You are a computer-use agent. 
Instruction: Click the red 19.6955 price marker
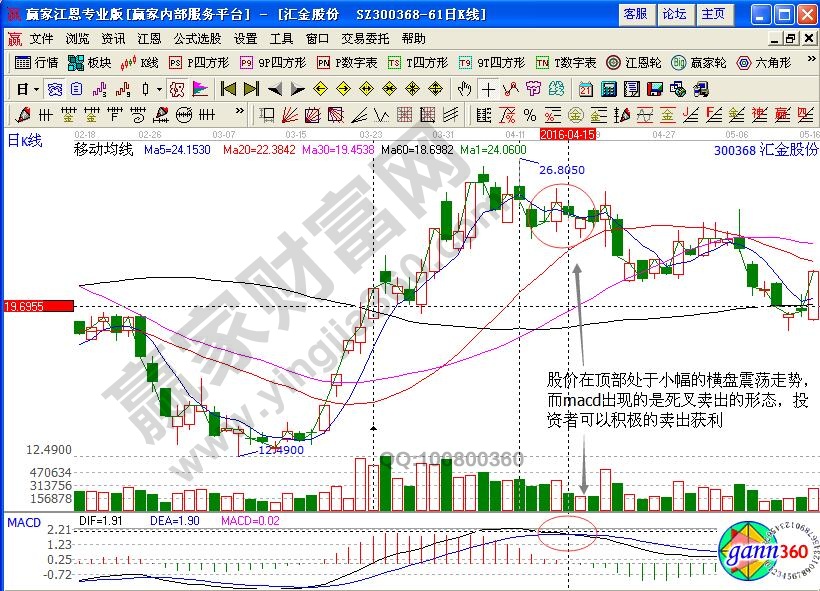(x=37, y=306)
